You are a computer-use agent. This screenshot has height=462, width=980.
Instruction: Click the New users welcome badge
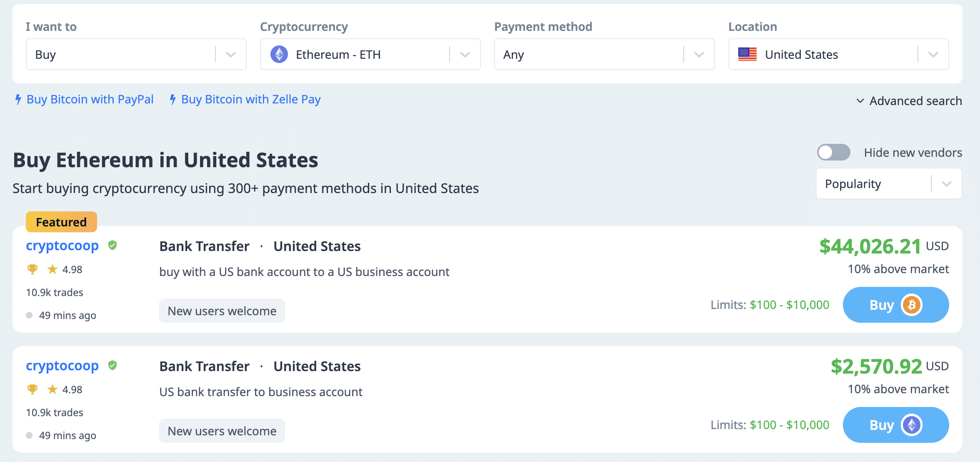coord(222,311)
